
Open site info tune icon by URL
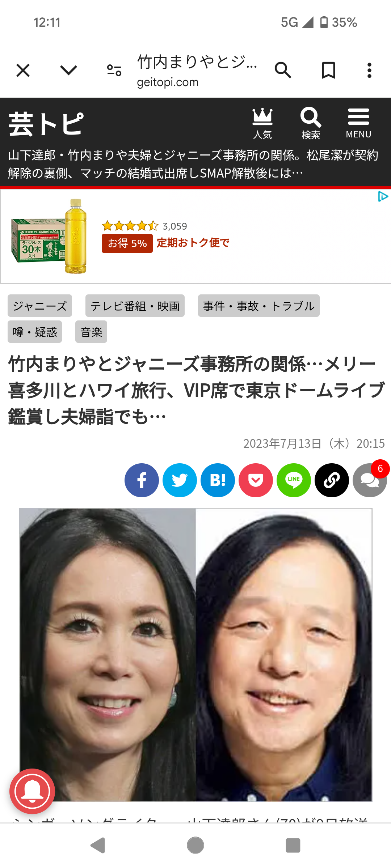point(114,70)
